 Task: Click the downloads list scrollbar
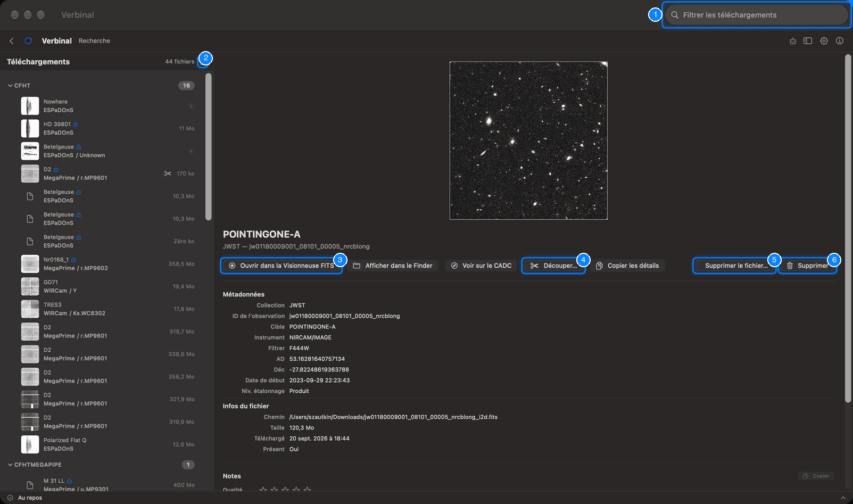(x=209, y=146)
